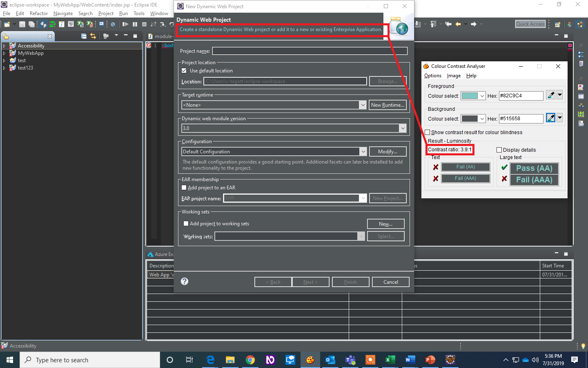
Task: Expand the MyWebApp project in Project Explorer
Action: (4, 53)
